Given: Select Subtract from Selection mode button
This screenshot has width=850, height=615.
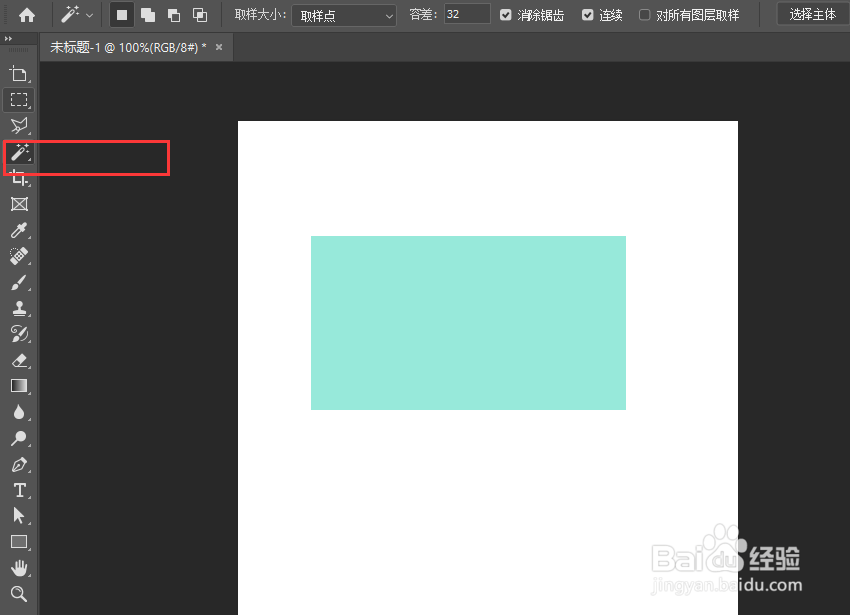Looking at the screenshot, I should 174,15.
